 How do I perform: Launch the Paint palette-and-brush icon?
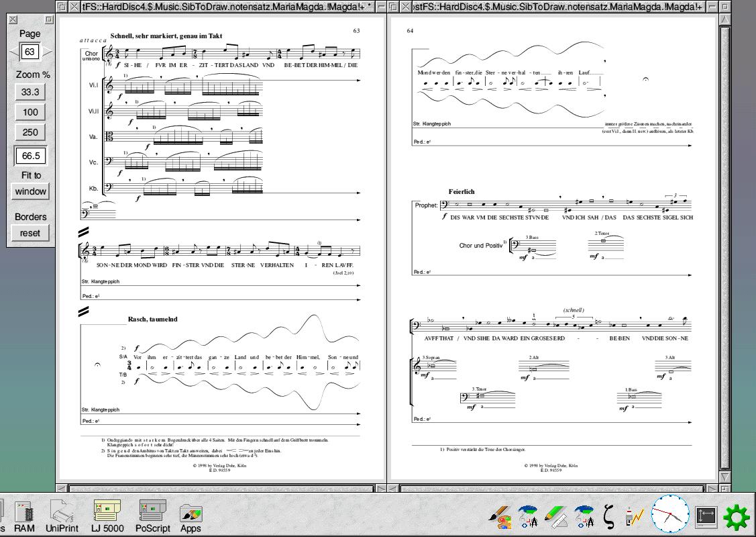(500, 517)
